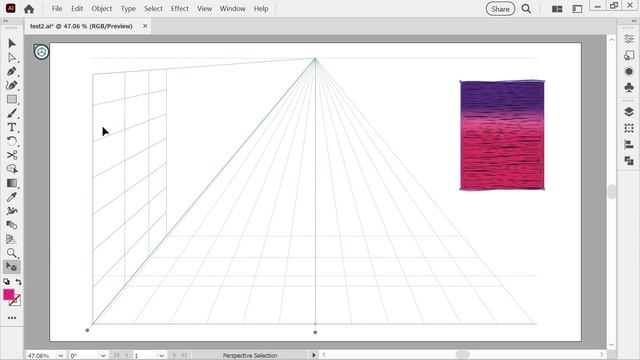The height and width of the screenshot is (360, 640).
Task: Select the Zoom tool
Action: coord(12,253)
